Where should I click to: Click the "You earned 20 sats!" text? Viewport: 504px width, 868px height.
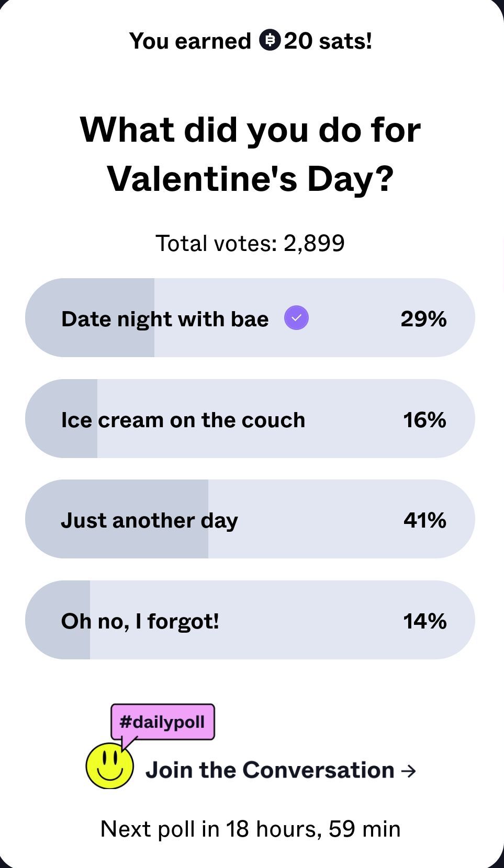(251, 41)
